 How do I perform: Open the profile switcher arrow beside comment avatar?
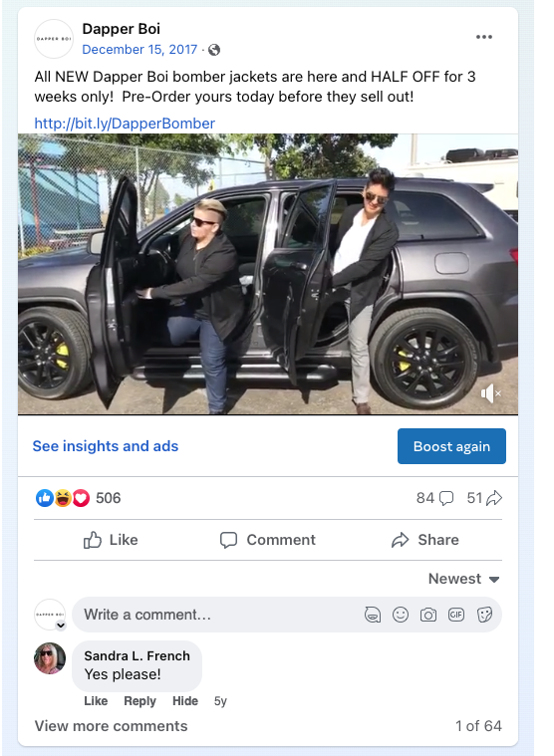[x=61, y=626]
